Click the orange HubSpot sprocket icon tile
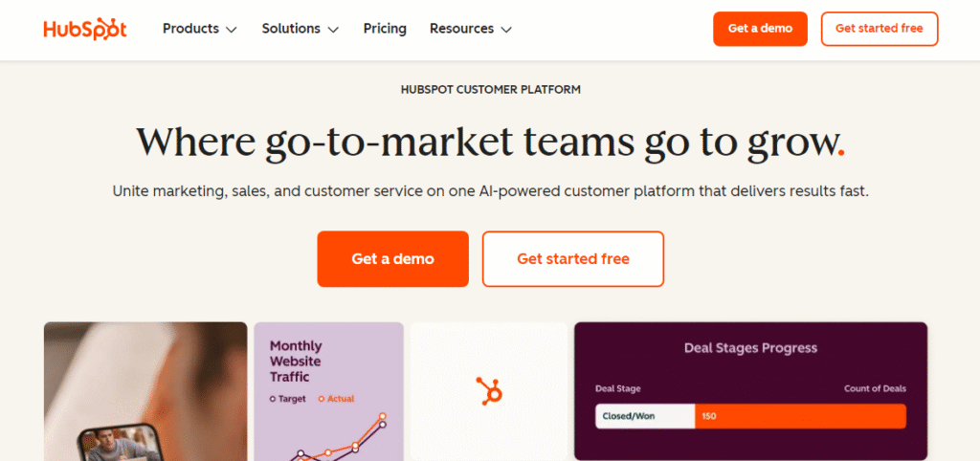Viewport: 980px width, 461px height. [489, 390]
